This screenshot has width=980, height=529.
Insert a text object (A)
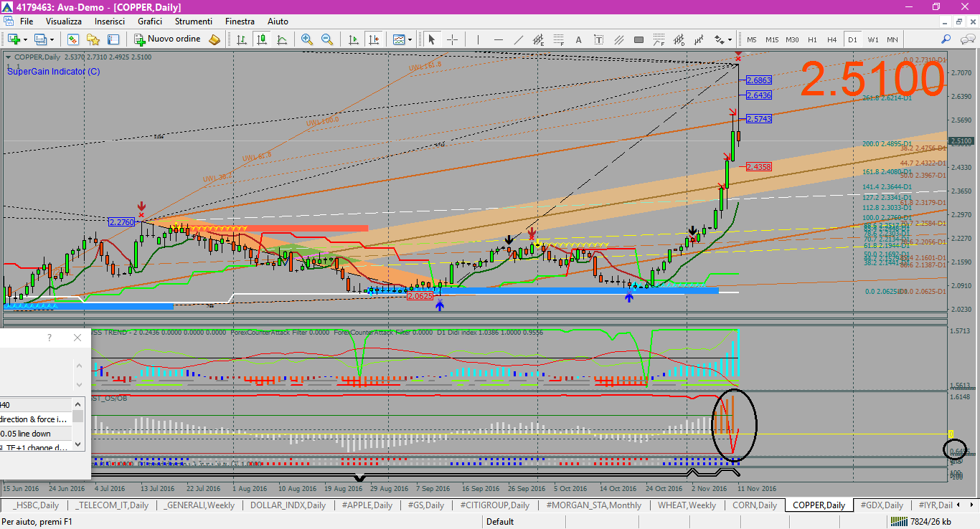579,39
